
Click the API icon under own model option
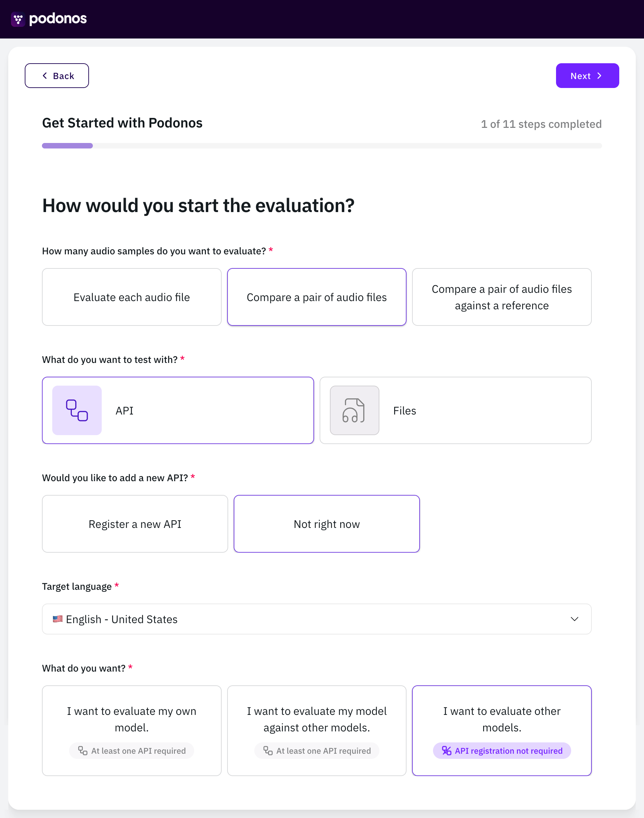[82, 751]
